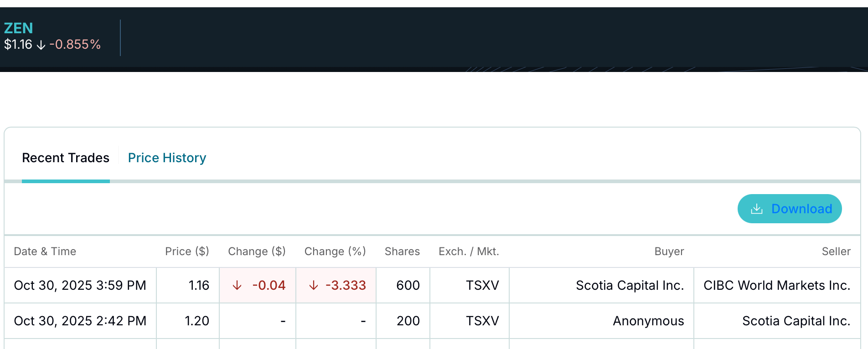
Task: Click the Scotia Capital Inc. buyer cell
Action: pos(630,286)
